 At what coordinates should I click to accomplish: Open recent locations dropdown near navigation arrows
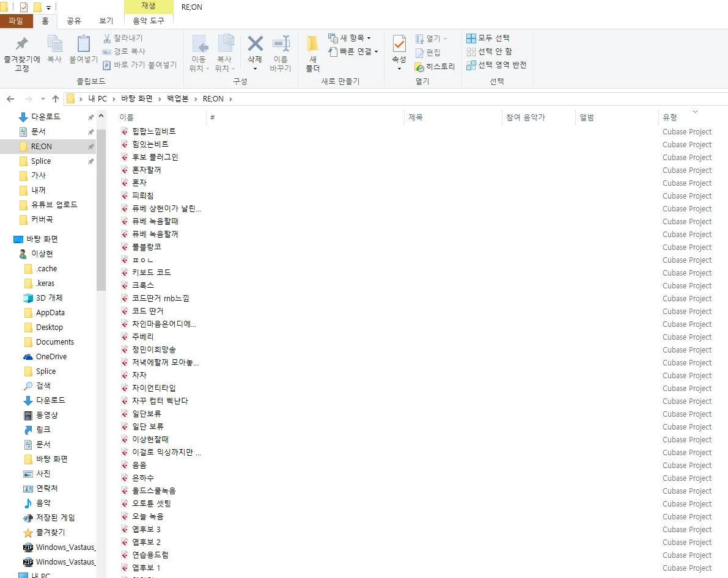tap(43, 99)
